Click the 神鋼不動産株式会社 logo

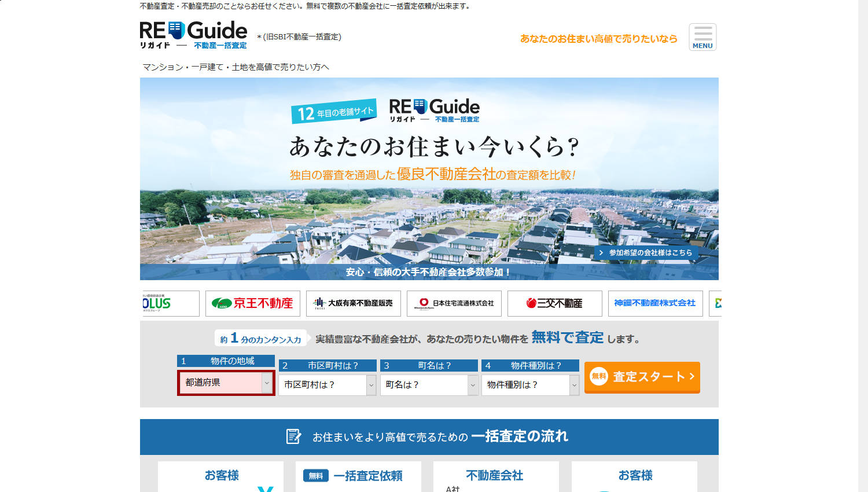pos(656,303)
